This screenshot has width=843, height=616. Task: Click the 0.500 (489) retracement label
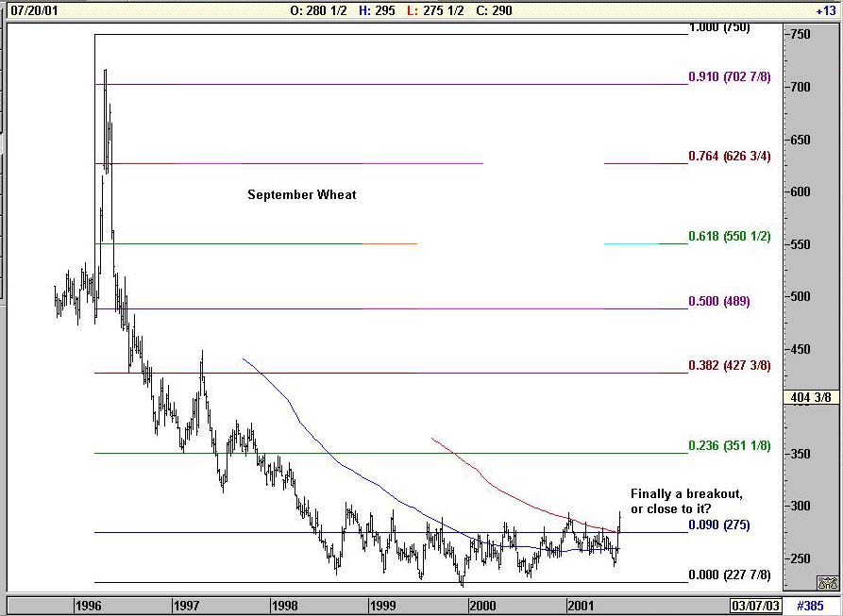click(718, 301)
